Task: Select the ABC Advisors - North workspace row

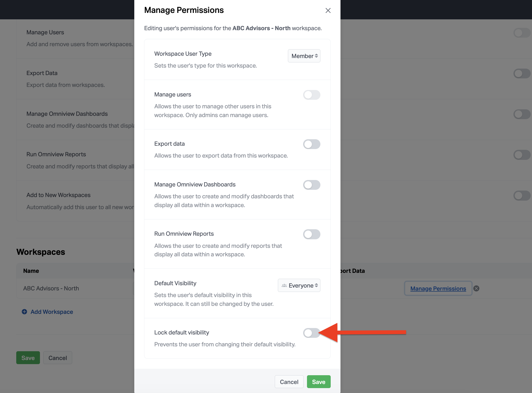Action: (51, 288)
